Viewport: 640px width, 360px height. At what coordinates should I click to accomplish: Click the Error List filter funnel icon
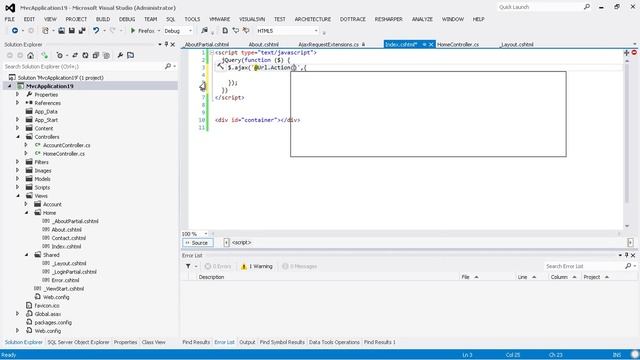pyautogui.click(x=188, y=266)
